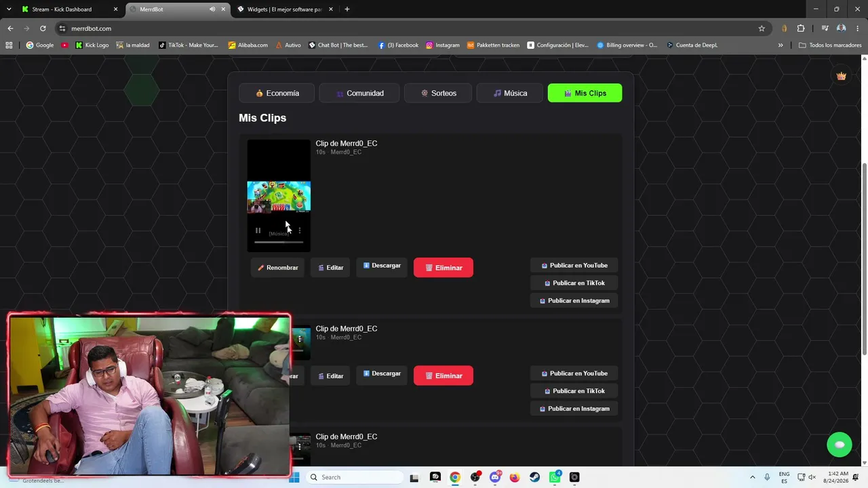Viewport: 868px width, 488px height.
Task: Open a new browser tab
Action: (x=347, y=9)
